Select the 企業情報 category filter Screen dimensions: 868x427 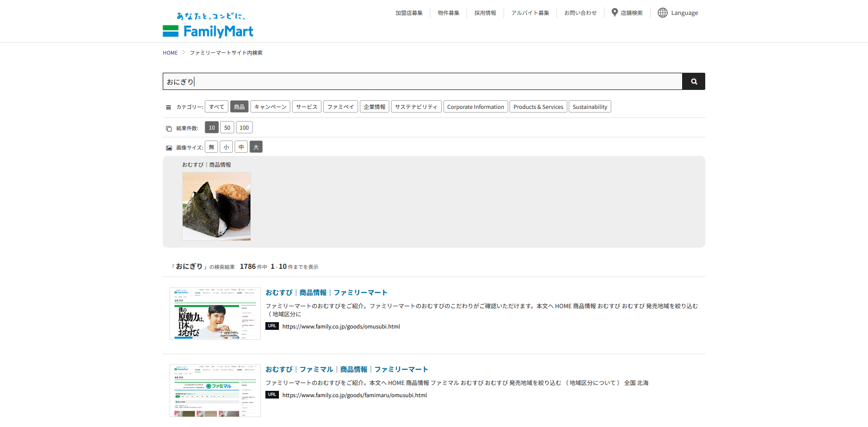(x=374, y=107)
